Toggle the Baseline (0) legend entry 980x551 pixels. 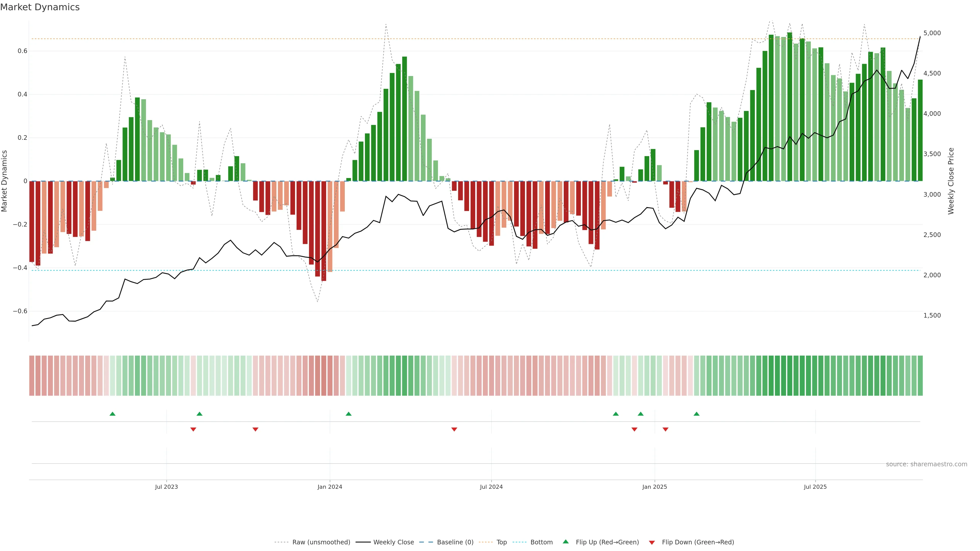[455, 542]
